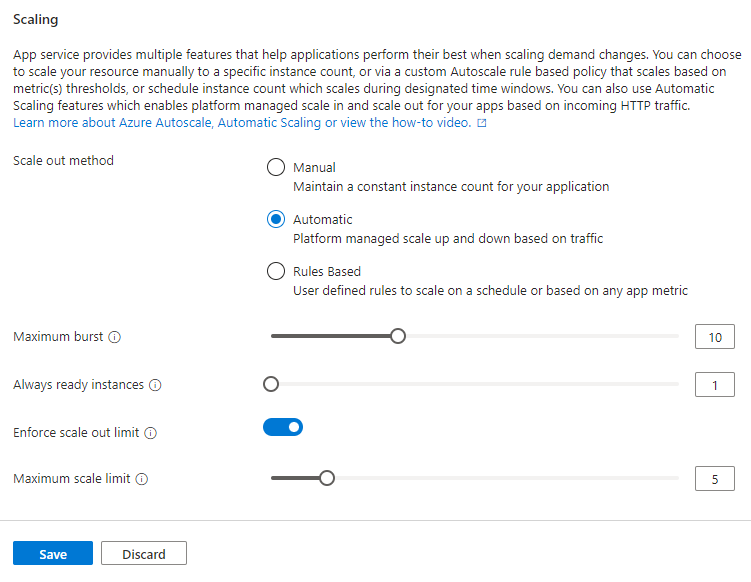Select the Automatic scale out radio button
The height and width of the screenshot is (582, 751).
click(x=276, y=219)
